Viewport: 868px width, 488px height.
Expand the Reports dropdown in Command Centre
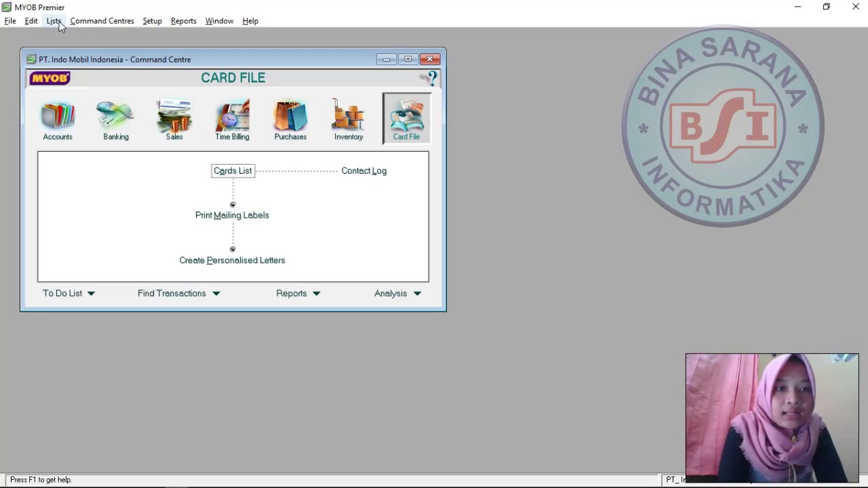click(x=298, y=293)
